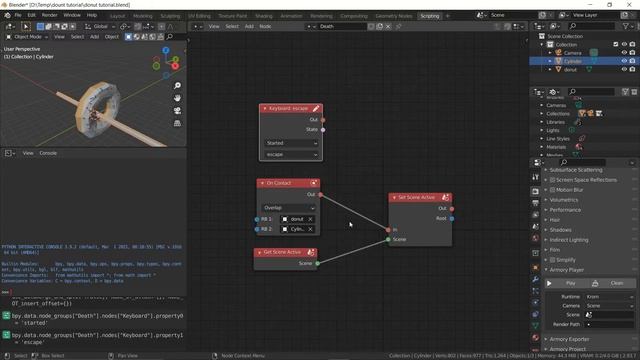Switch to the Scripting workspace tab
This screenshot has height=360, width=640.
pos(429,16)
